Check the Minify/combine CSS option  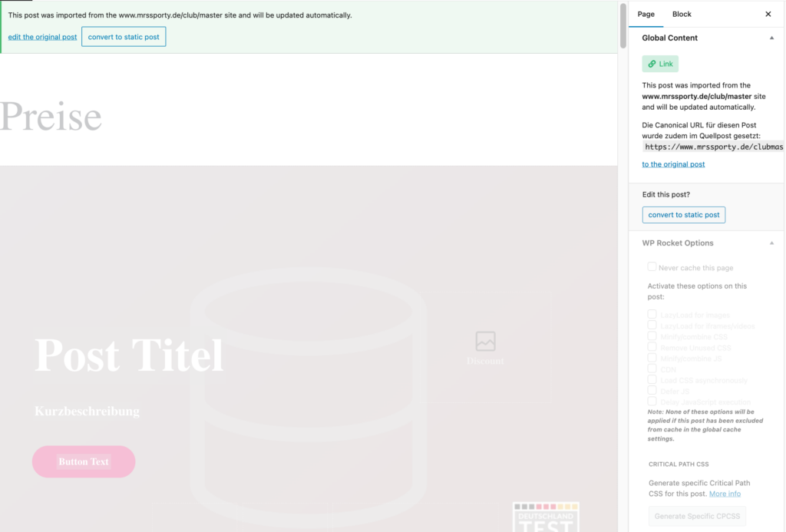[652, 336]
